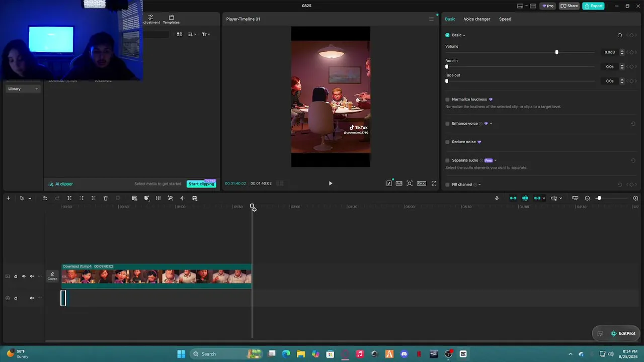Screen dimensions: 644x362
Task: Click the Export button
Action: pyautogui.click(x=594, y=6)
